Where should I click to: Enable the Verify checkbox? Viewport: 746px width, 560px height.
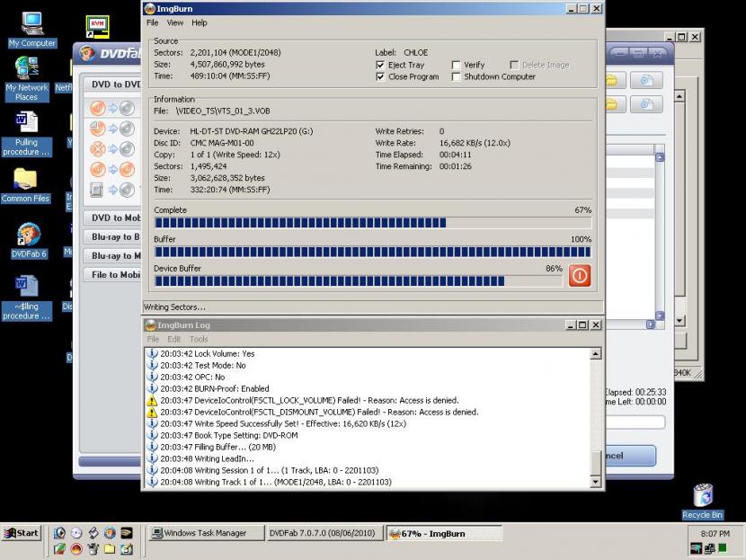pos(457,66)
